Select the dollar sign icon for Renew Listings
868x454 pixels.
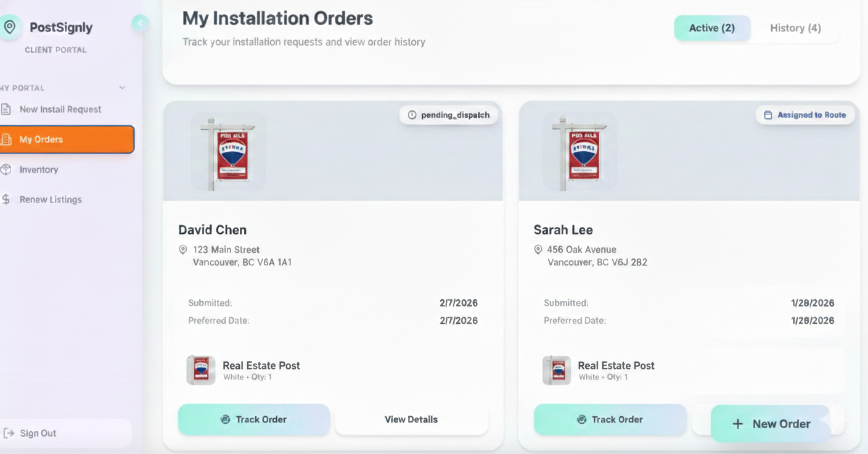click(6, 199)
